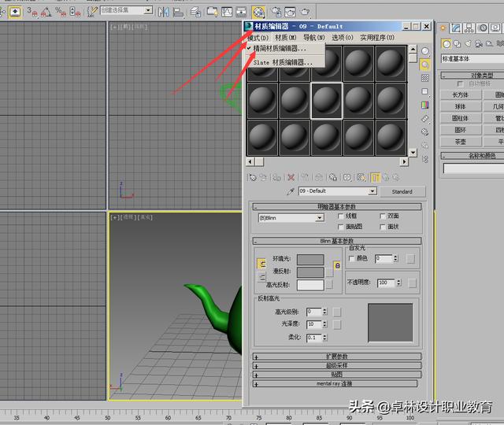Enable the 面贴图 (Face Map) checkbox
Viewport: 504px width, 425px height.
tap(341, 227)
